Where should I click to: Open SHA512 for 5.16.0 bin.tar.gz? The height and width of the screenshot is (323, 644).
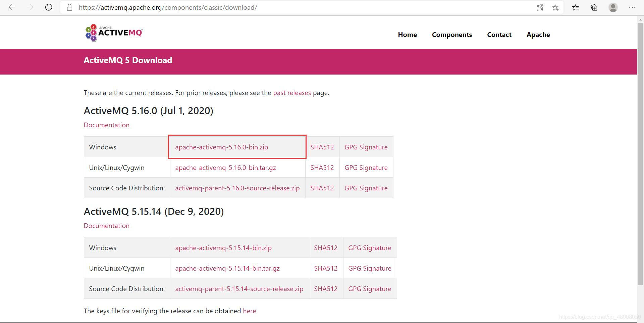point(322,168)
